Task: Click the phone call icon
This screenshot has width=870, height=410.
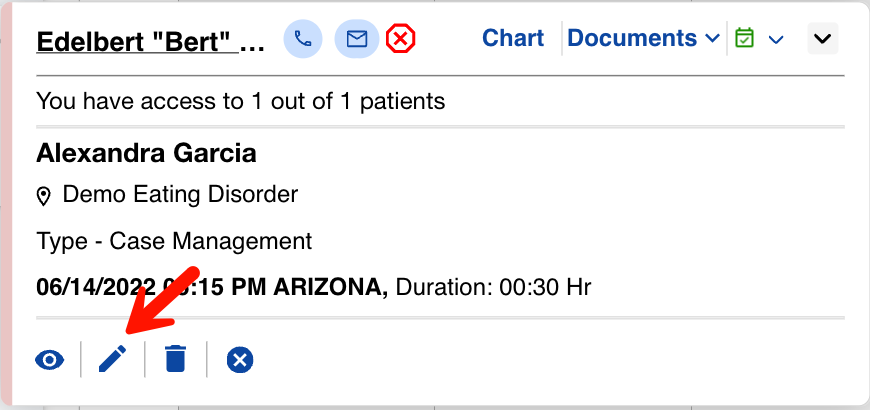Action: (x=303, y=39)
